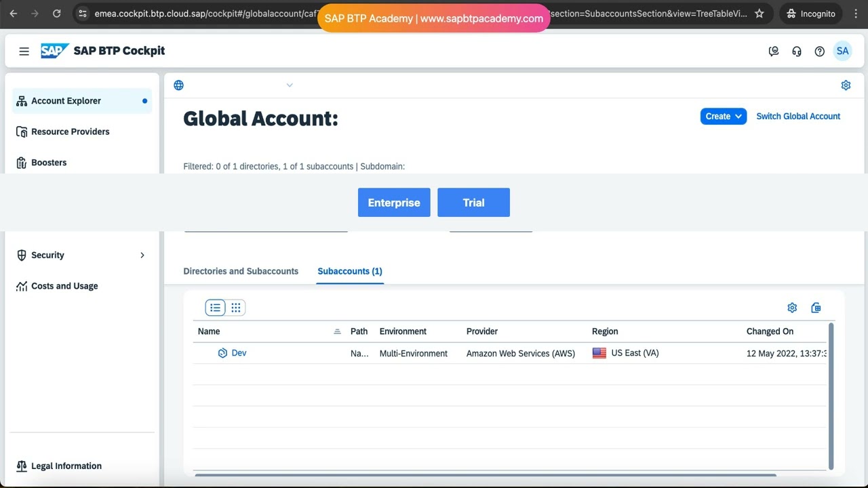The image size is (868, 488).
Task: Click the Boosters sidebar icon
Action: coord(22,163)
